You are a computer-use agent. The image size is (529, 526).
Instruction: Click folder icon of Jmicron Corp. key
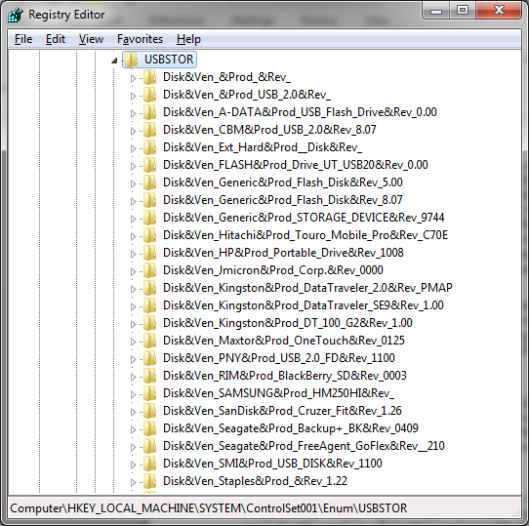point(149,270)
